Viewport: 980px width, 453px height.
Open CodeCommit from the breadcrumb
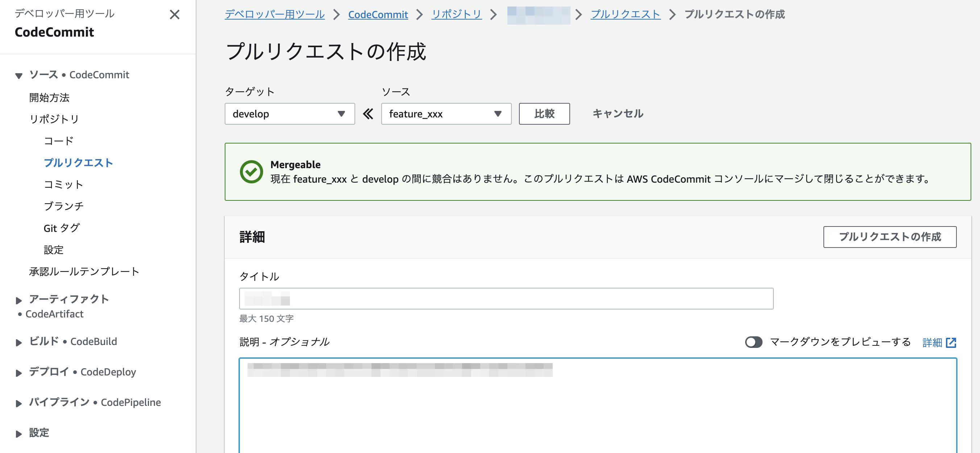[378, 14]
